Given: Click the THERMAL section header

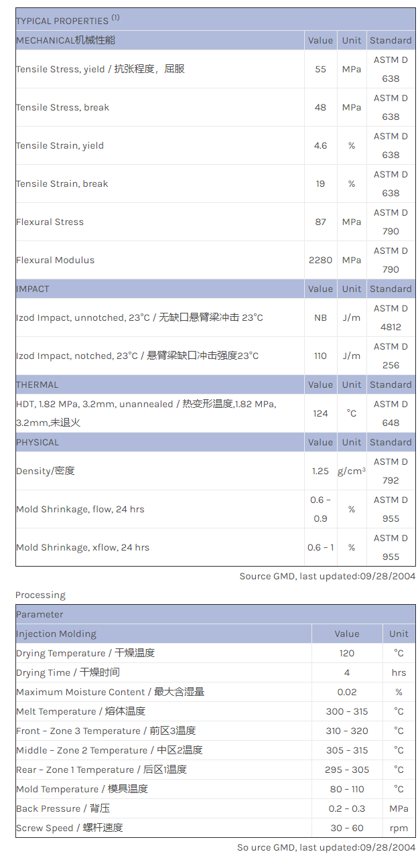Looking at the screenshot, I should click(x=38, y=384).
